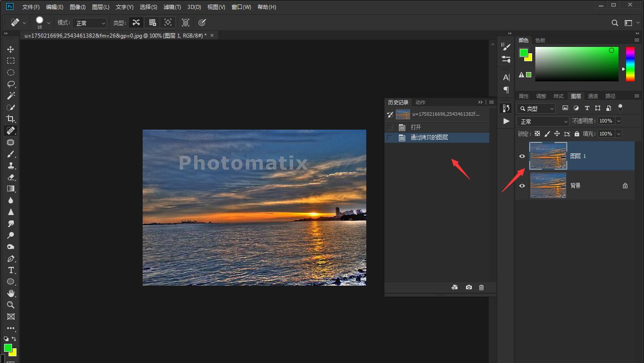Click the trash icon in History panel
Viewport: 644px width, 363px height.
(481, 287)
